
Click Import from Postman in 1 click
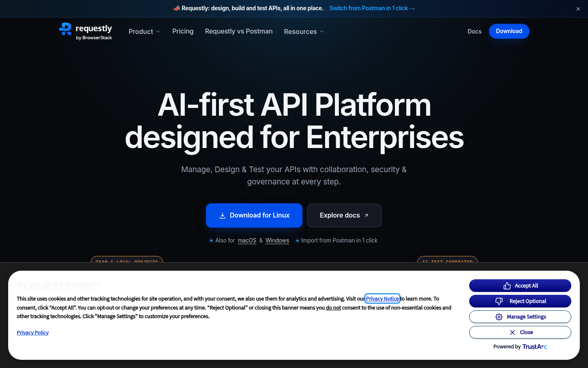point(339,240)
